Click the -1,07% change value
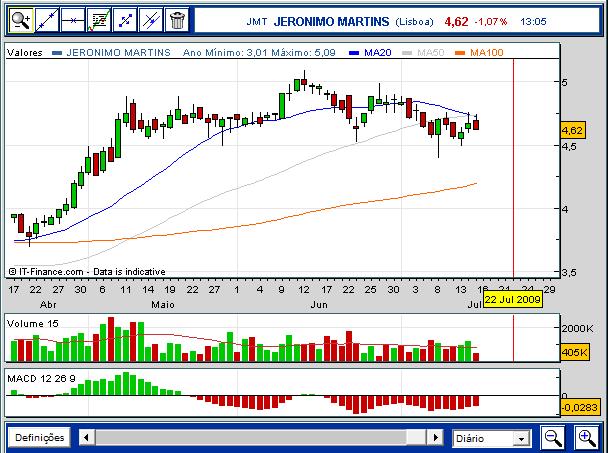 tap(491, 21)
